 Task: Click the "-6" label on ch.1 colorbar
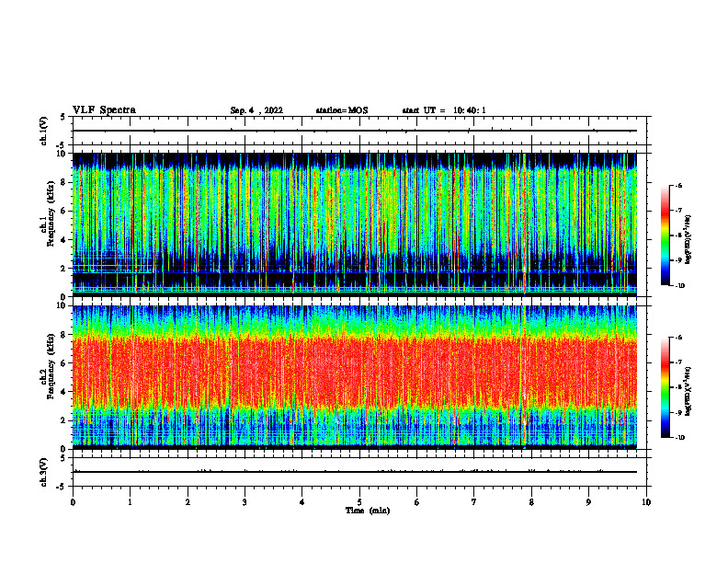(678, 186)
